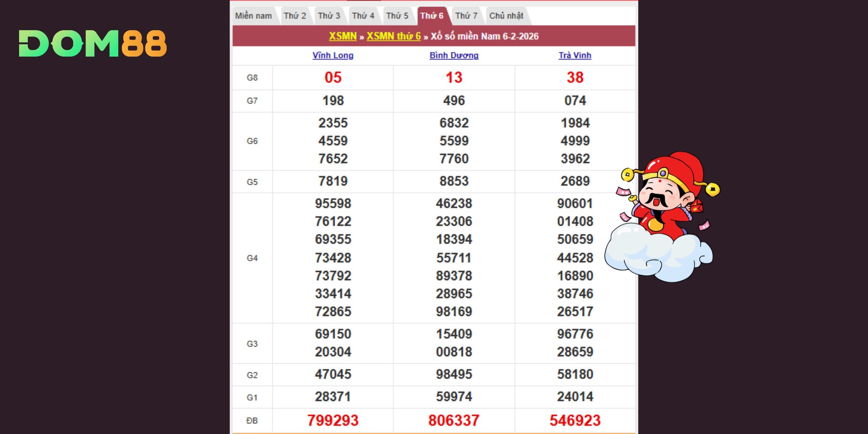
Task: Select the Thứ 4 tab
Action: 363,16
